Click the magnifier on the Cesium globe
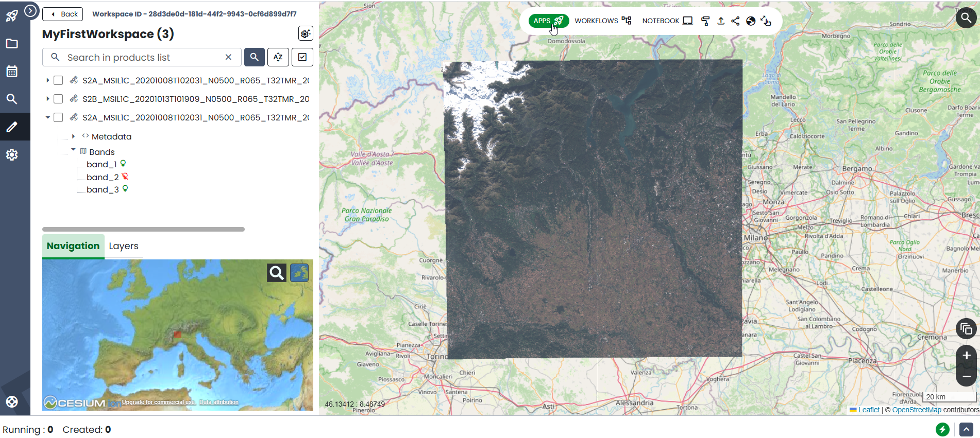The image size is (980, 438). click(x=277, y=273)
